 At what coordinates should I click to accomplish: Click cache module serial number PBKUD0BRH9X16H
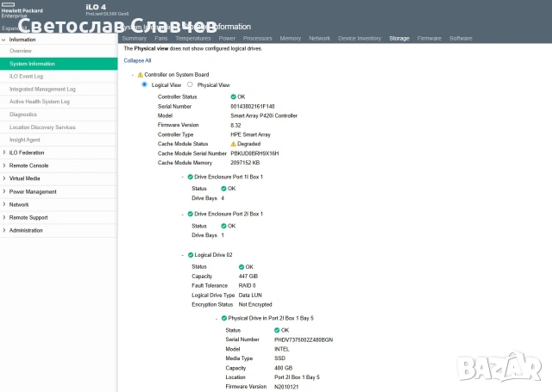tap(254, 153)
